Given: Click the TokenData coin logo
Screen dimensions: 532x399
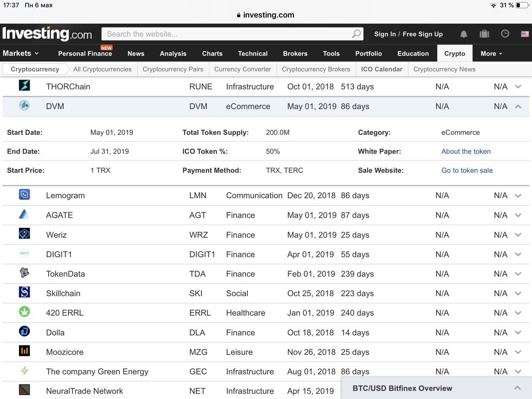Looking at the screenshot, I should point(24,273).
